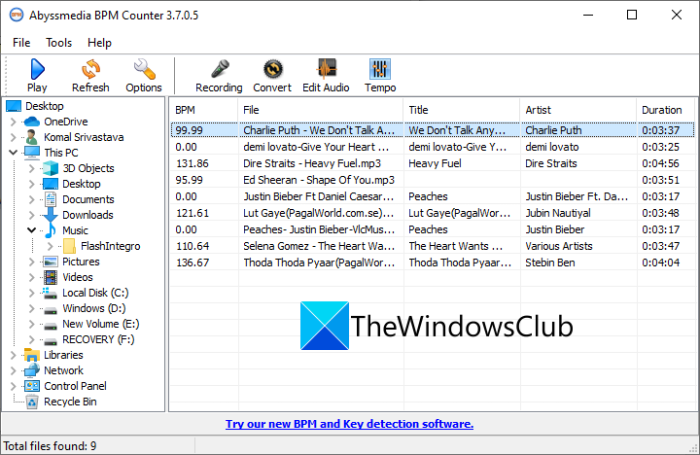
Task: Select the Music folder icon
Action: tap(50, 230)
